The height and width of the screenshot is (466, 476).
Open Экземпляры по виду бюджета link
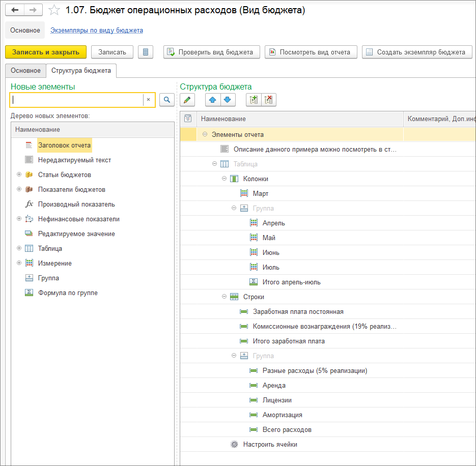(97, 31)
